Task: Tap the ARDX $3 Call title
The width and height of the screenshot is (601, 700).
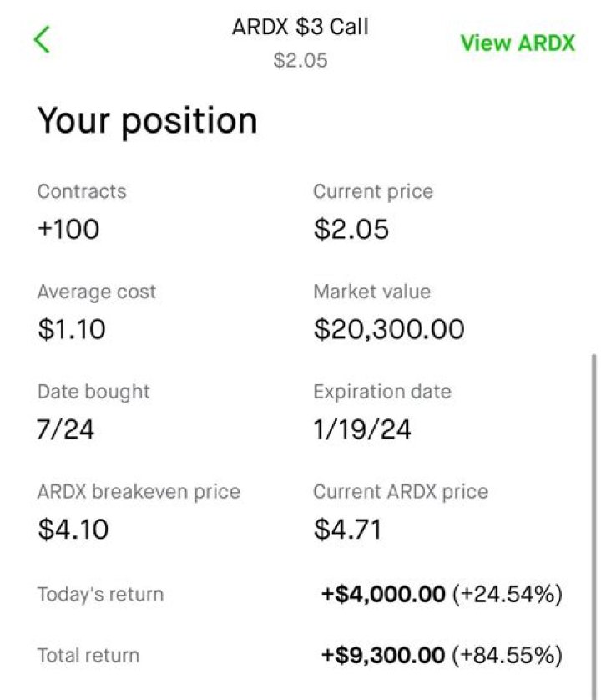Action: tap(300, 27)
